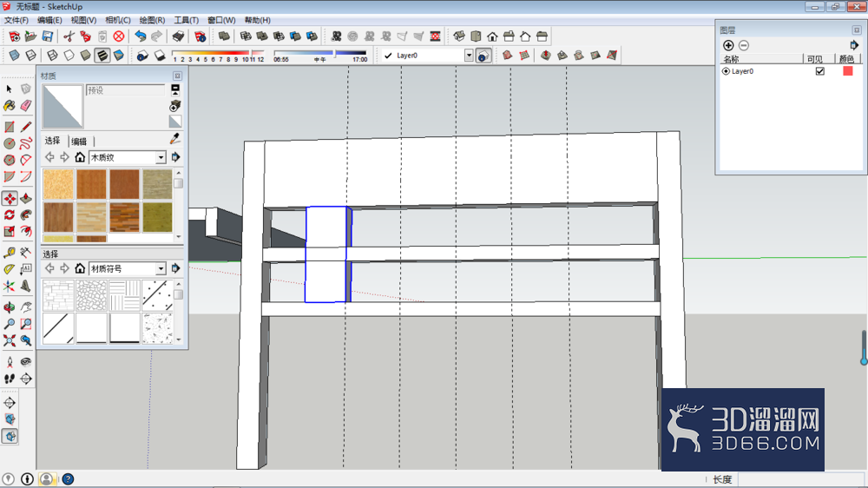Viewport: 868px width, 488px height.
Task: Click the Save floppy disk icon
Action: pyautogui.click(x=48, y=36)
